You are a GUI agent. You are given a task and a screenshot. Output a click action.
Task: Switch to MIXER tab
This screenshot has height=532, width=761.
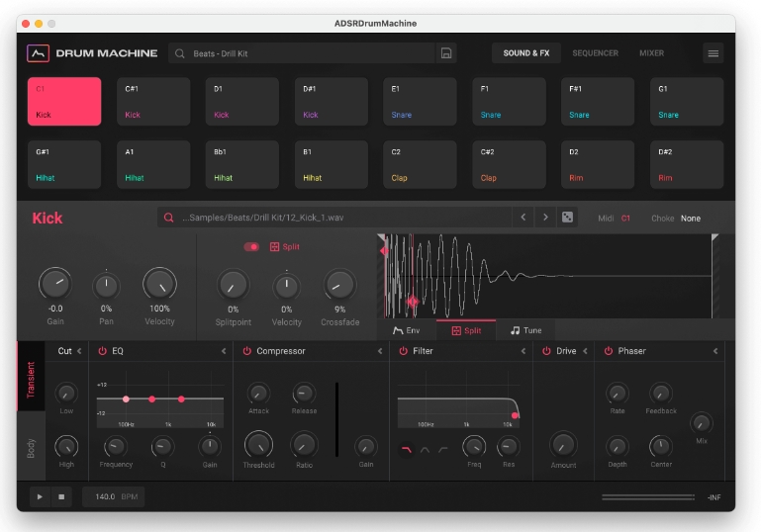[651, 53]
